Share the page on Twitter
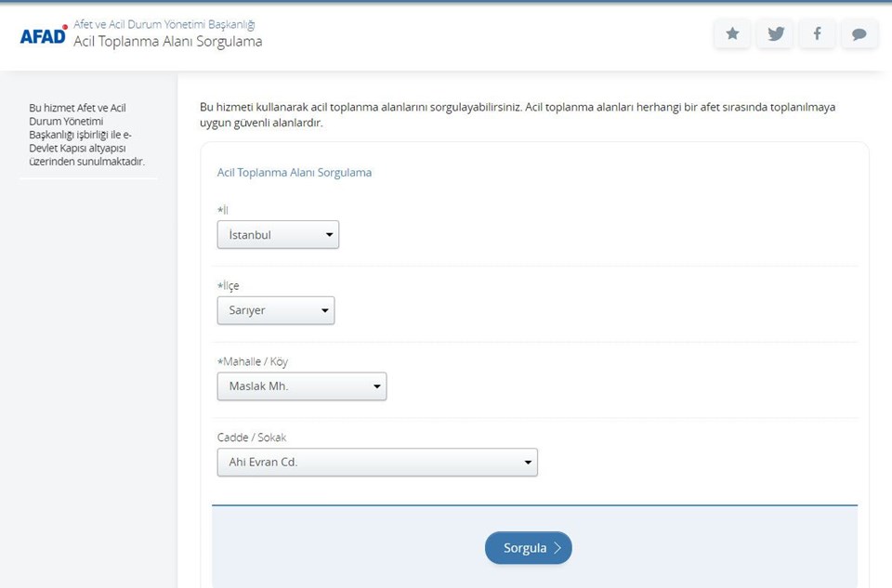This screenshot has width=892, height=588. (x=775, y=34)
